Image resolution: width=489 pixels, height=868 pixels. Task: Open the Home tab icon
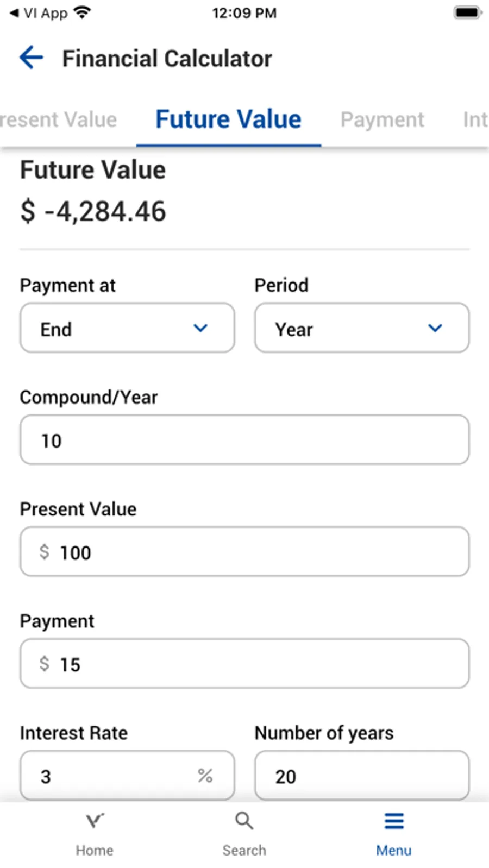pos(95,821)
